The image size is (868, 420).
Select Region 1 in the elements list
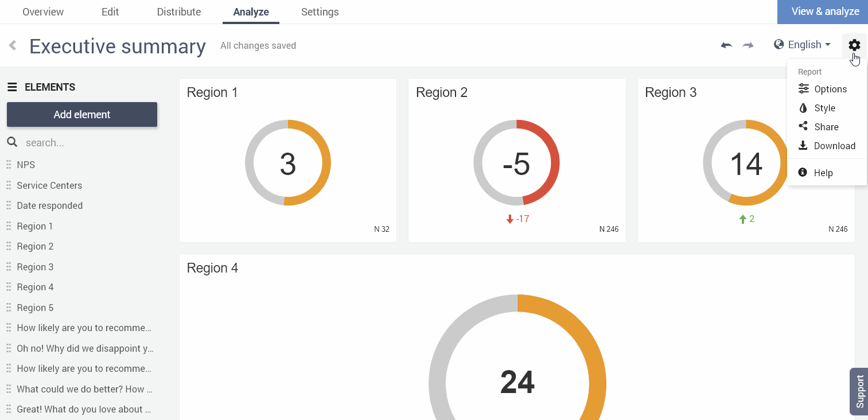click(x=35, y=226)
